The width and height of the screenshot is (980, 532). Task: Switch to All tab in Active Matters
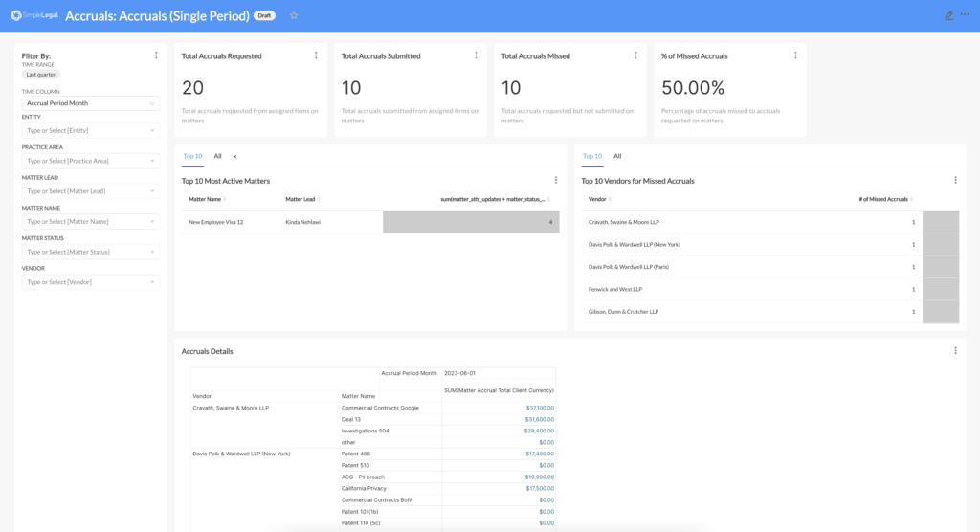point(217,156)
